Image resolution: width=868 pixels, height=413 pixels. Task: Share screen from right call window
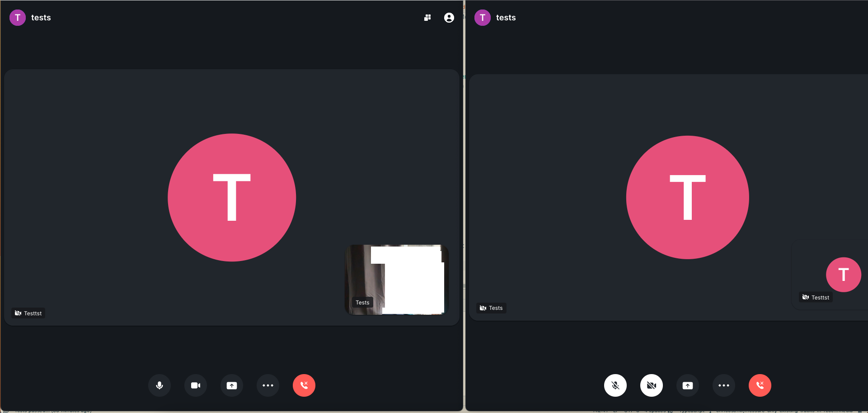coord(688,385)
